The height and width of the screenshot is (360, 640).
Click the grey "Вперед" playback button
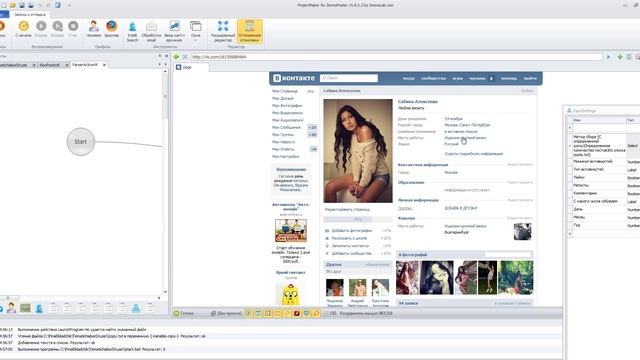41,27
